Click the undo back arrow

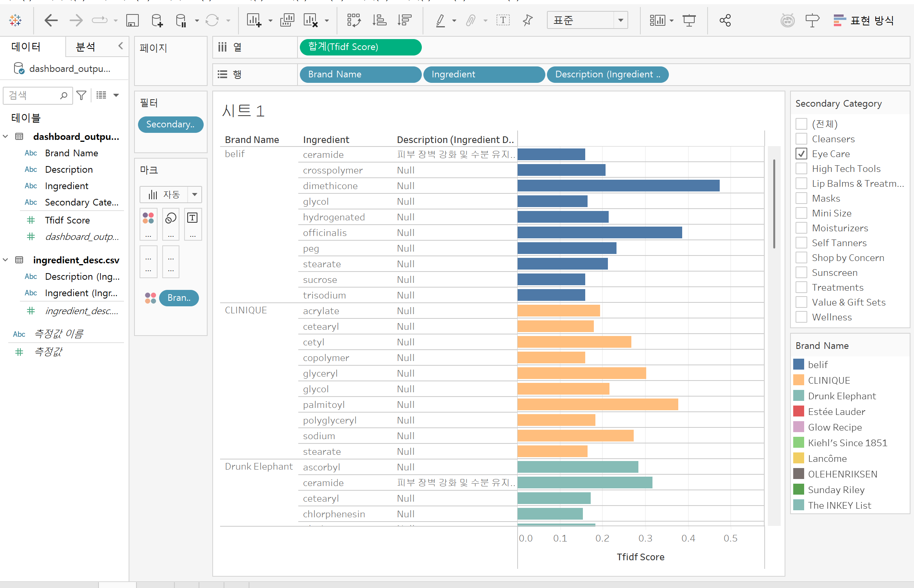point(51,20)
